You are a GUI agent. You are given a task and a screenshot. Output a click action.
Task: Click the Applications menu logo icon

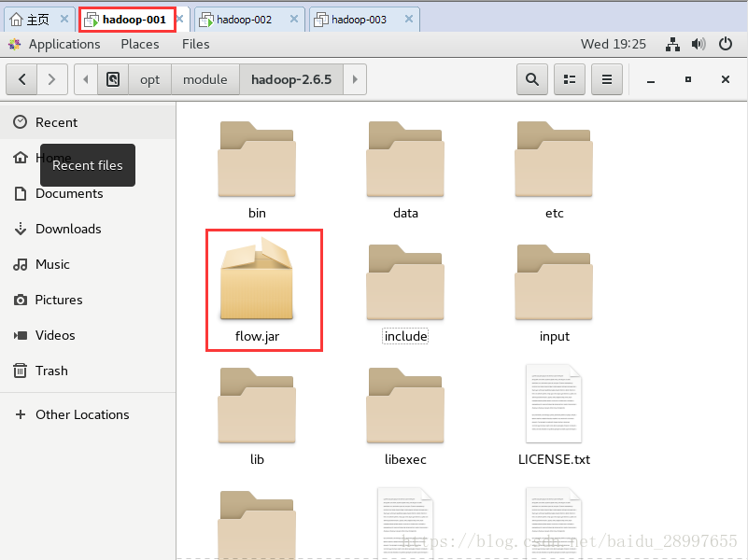(14, 44)
